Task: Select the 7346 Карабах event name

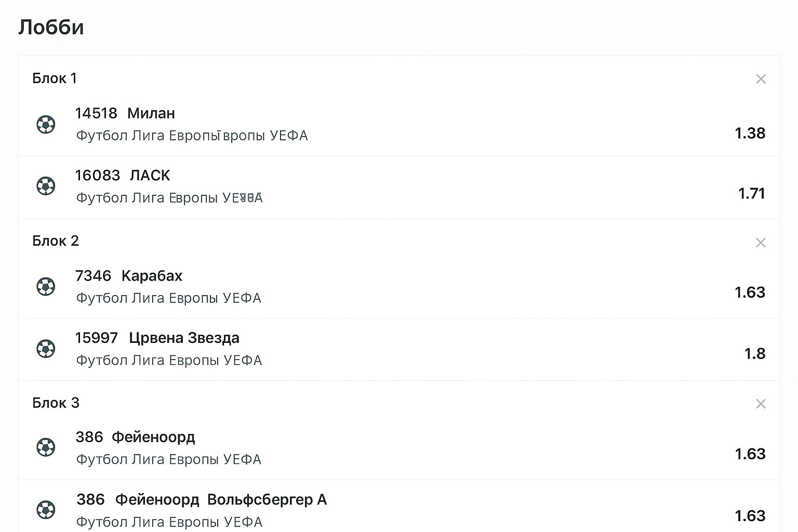Action: (129, 276)
